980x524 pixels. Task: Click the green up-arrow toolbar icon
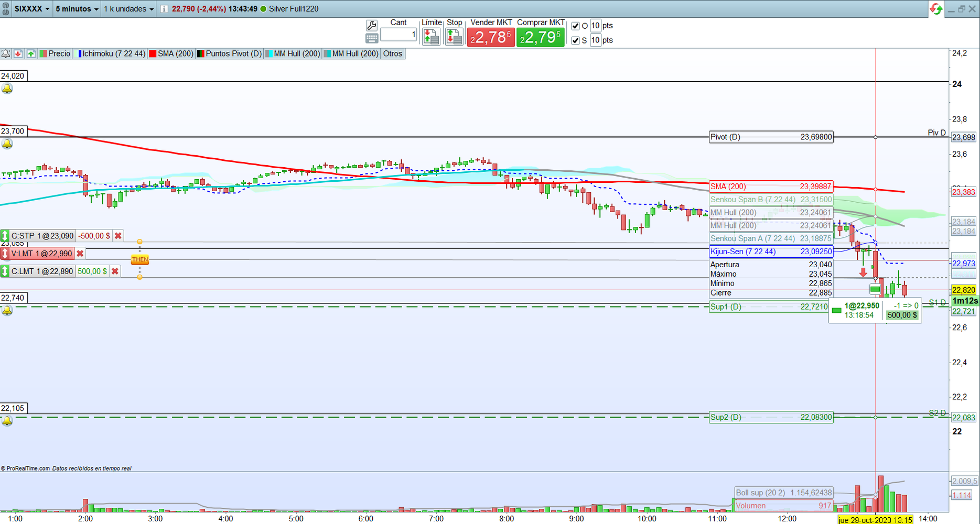pos(31,53)
